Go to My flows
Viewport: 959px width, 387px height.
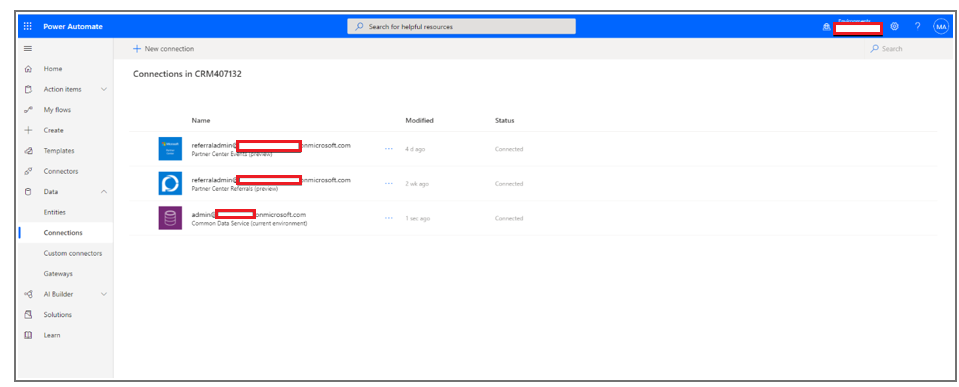pyautogui.click(x=57, y=110)
